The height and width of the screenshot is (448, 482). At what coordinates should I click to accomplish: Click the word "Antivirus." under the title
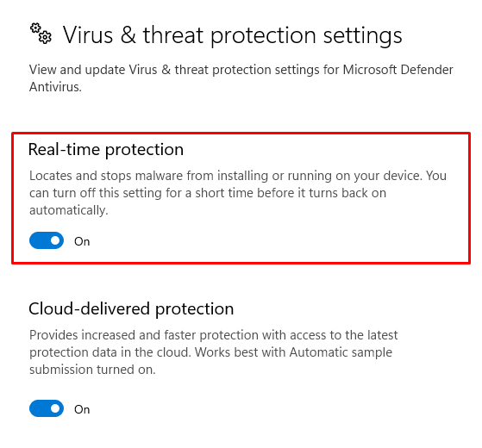[x=56, y=87]
